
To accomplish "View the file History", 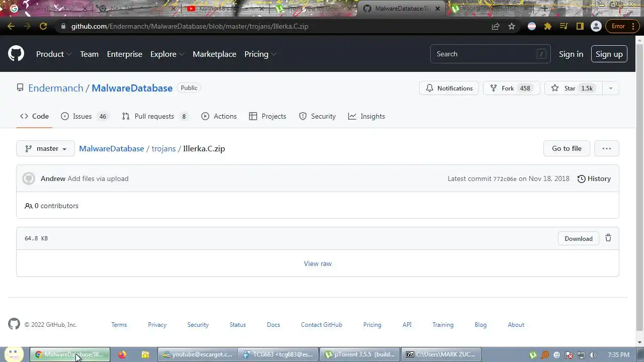I will pyautogui.click(x=594, y=178).
